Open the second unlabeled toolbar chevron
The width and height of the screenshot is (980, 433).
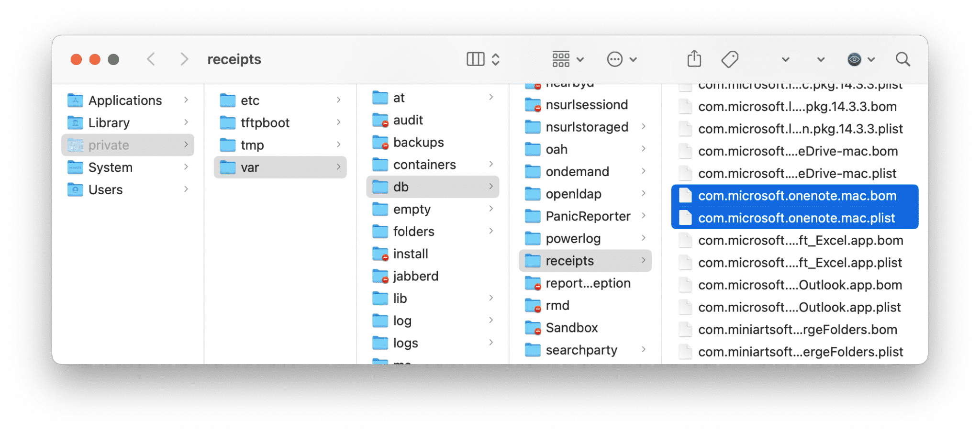pyautogui.click(x=821, y=60)
